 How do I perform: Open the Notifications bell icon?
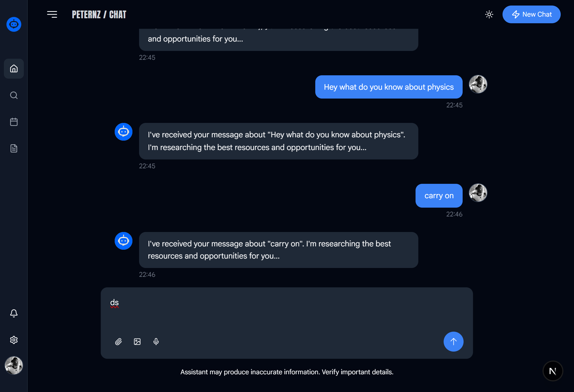click(14, 313)
